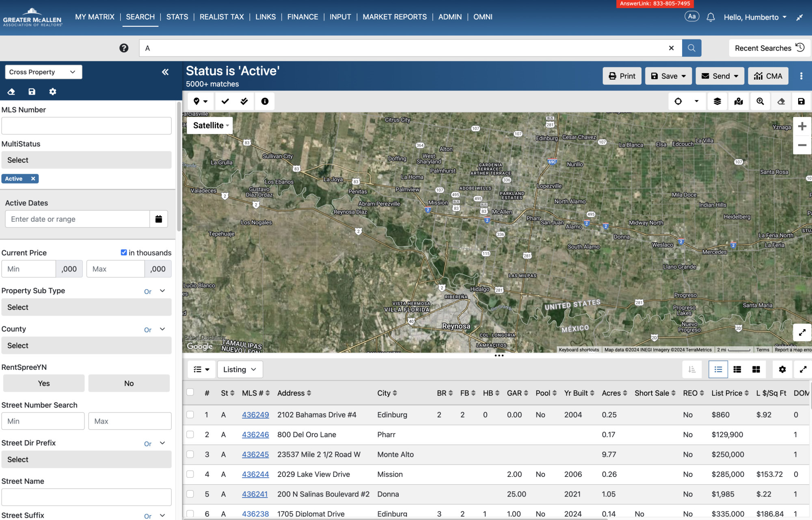Open the Street Dir Prefix dropdown
This screenshot has width=812, height=520.
pos(86,459)
